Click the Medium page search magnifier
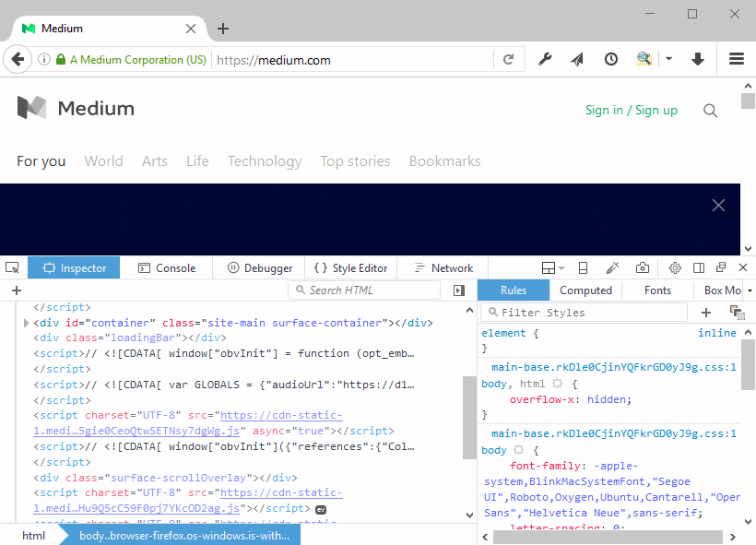 [710, 111]
